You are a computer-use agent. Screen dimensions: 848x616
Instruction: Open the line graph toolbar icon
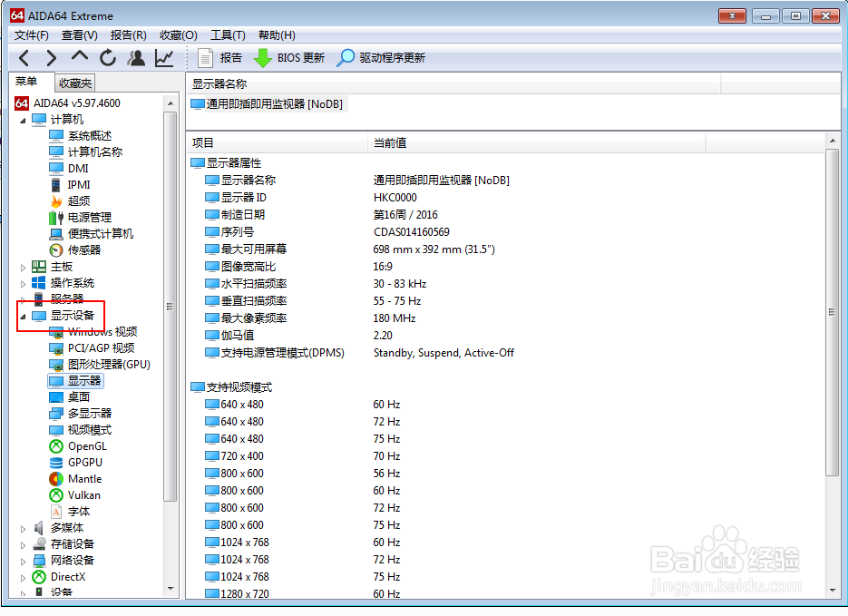click(x=164, y=58)
